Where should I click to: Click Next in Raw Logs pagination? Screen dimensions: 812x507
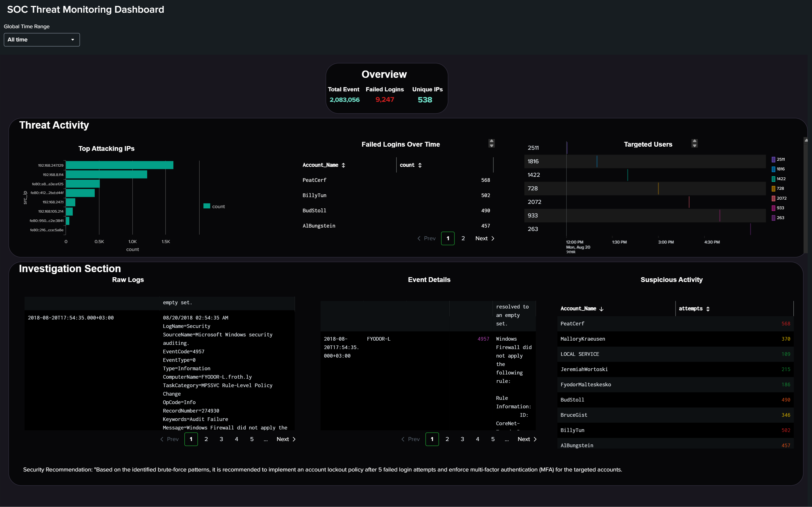point(286,439)
